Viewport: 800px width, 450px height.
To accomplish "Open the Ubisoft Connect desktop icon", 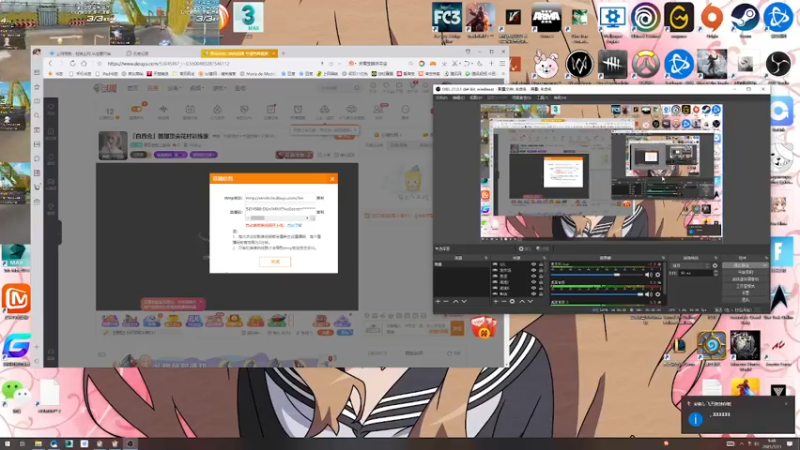I will 645,17.
